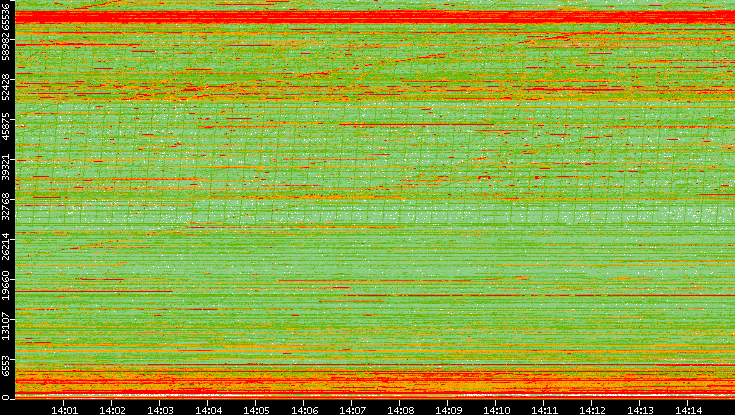Click the 14:04 time axis label
Screen dimensions: 735x415
(x=208, y=410)
